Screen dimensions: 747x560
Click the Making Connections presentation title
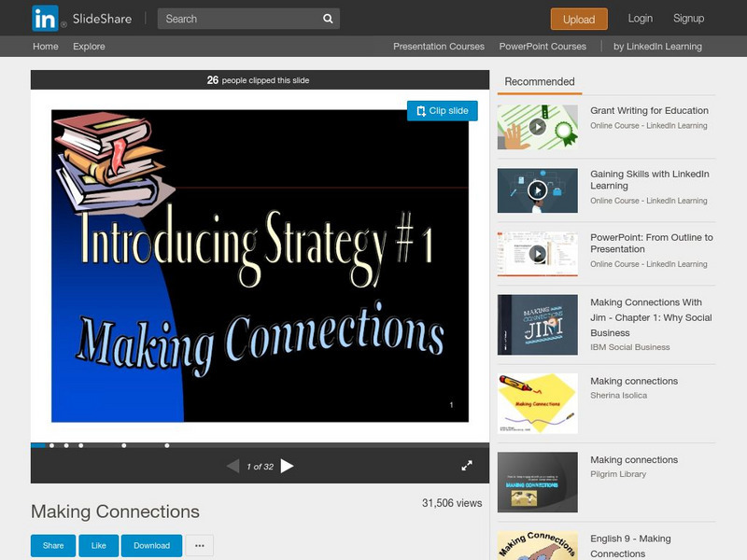pyautogui.click(x=115, y=511)
